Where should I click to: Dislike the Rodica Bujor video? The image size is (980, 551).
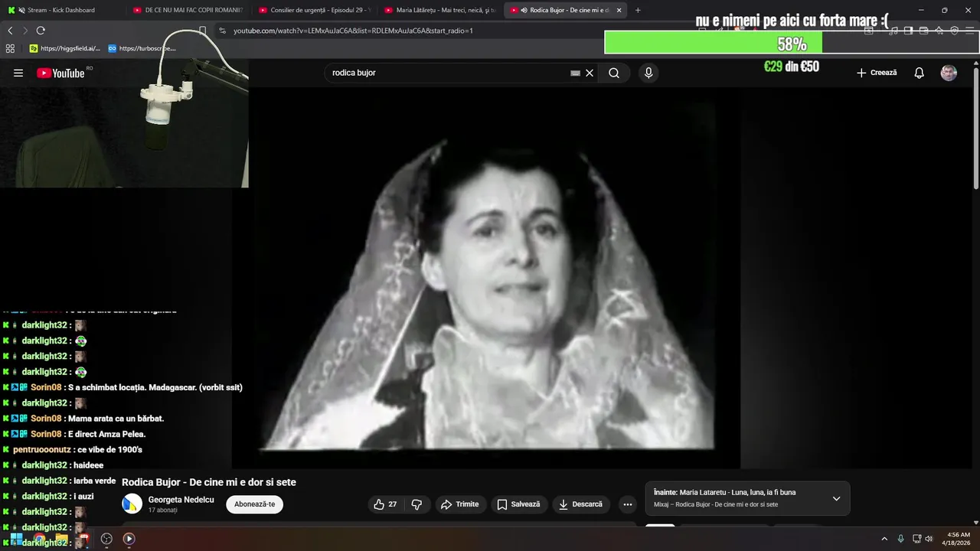point(417,504)
